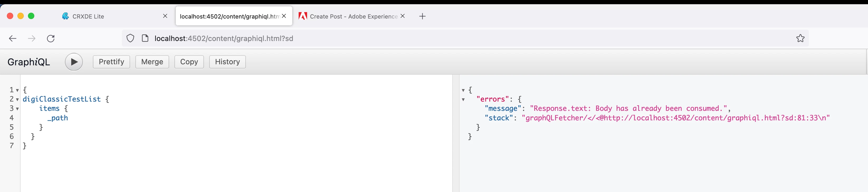Click the digiClassicTestList text in the query
The height and width of the screenshot is (192, 868).
(62, 99)
